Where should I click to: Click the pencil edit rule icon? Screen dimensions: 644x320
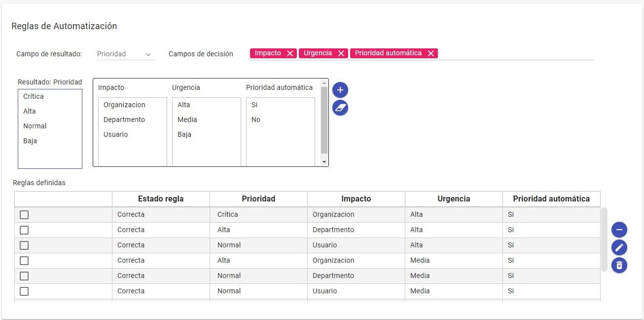coord(619,247)
